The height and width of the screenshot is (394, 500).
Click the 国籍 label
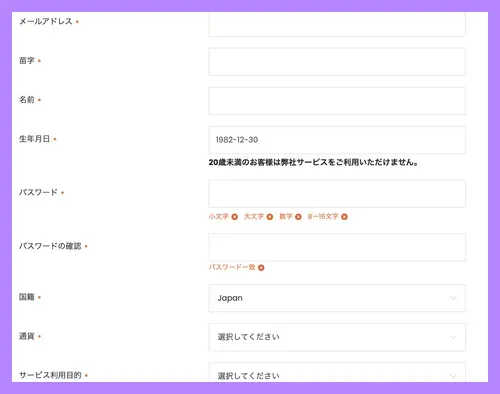27,297
